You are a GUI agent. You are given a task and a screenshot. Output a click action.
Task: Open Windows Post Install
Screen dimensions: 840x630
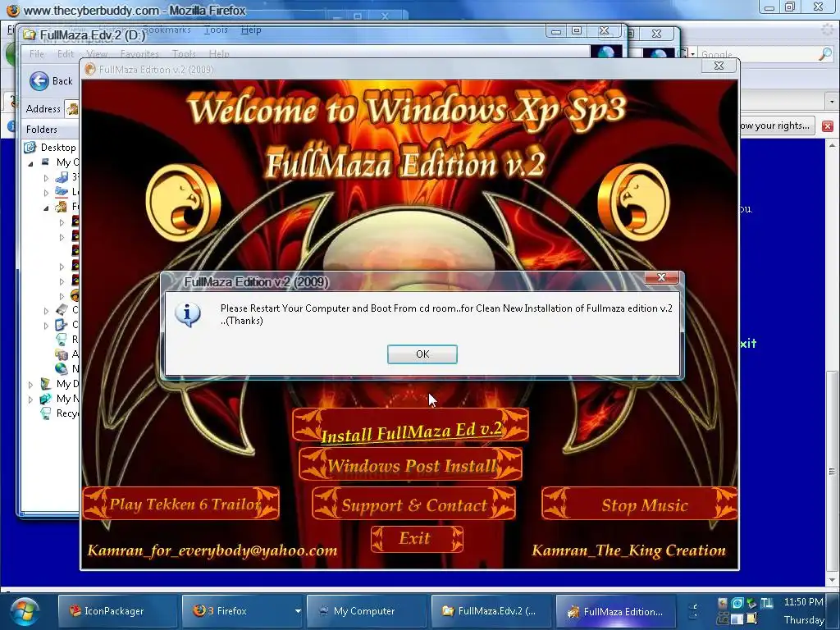point(411,465)
